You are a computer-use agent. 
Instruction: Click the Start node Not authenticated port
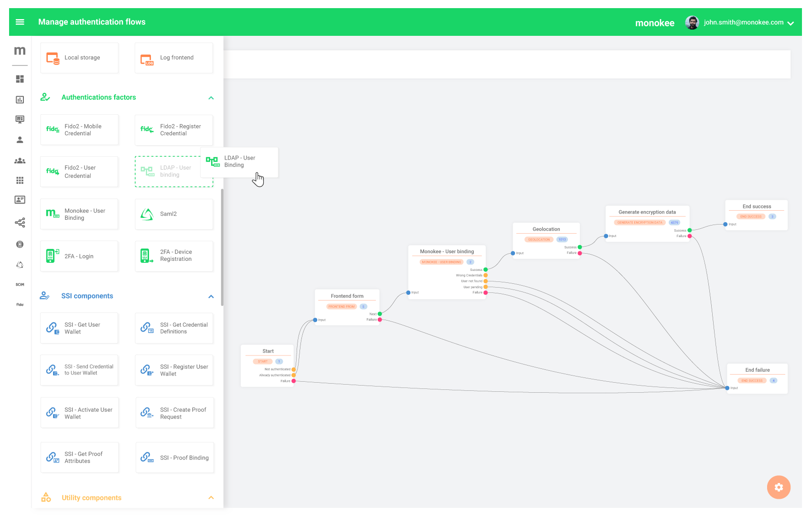(x=294, y=369)
